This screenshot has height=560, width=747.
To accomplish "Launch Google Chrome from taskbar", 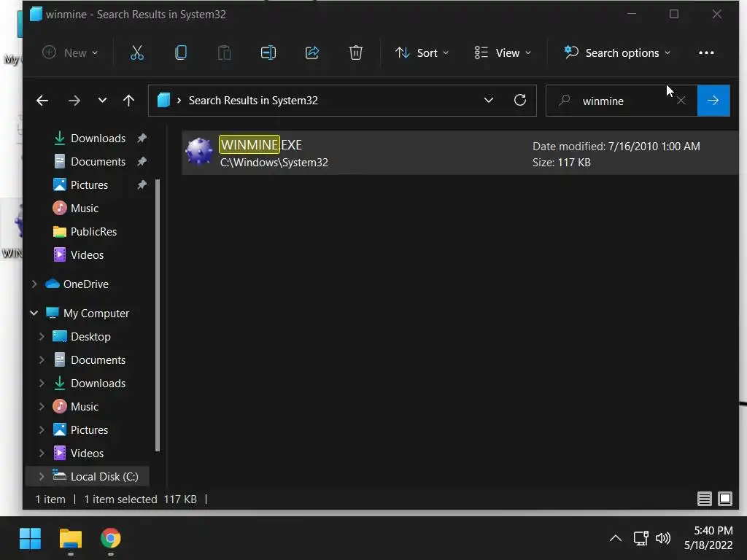I will point(111,539).
